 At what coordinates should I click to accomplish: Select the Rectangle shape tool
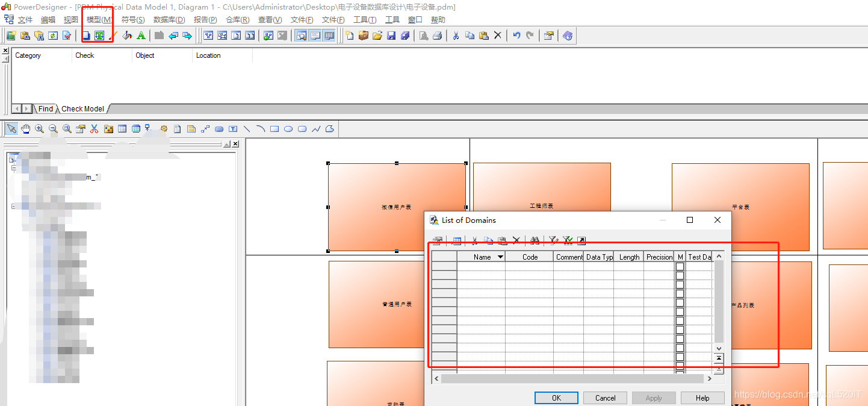coord(274,129)
